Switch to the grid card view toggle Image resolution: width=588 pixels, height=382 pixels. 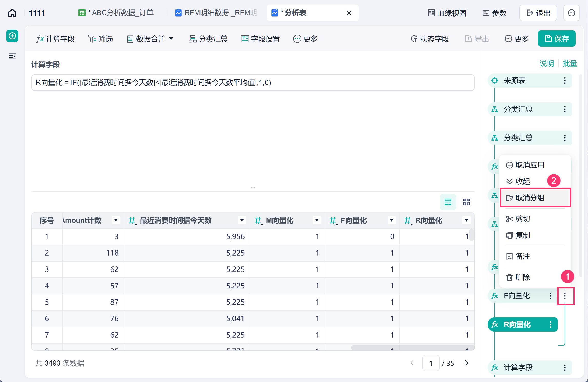click(467, 202)
